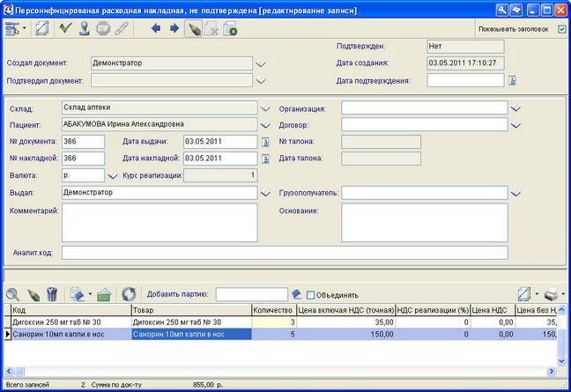Click the Основание text area
This screenshot has width=571, height=392.
tap(425, 222)
